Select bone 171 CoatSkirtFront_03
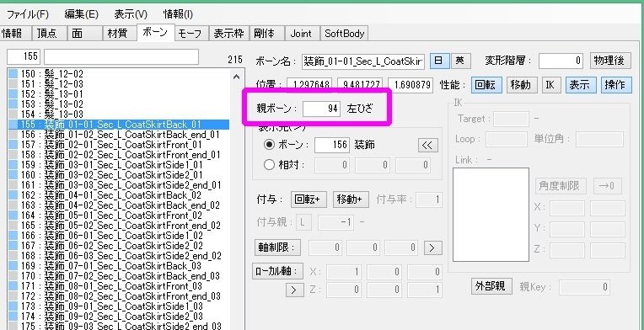Screen dimensions: 644x330 click(x=119, y=286)
